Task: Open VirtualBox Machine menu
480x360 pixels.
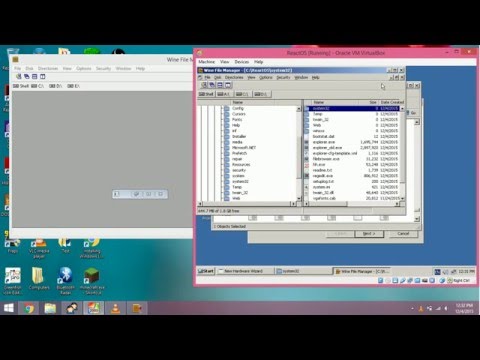Action: tap(207, 62)
